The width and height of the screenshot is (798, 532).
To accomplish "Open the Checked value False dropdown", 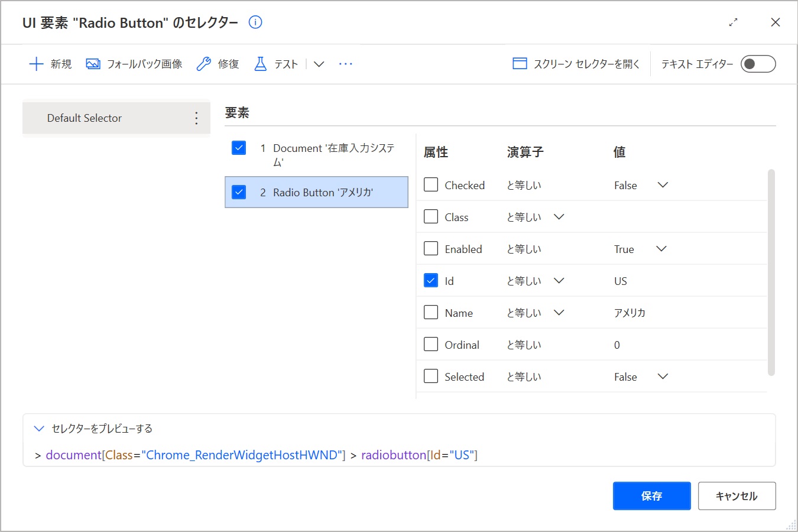I will [663, 185].
